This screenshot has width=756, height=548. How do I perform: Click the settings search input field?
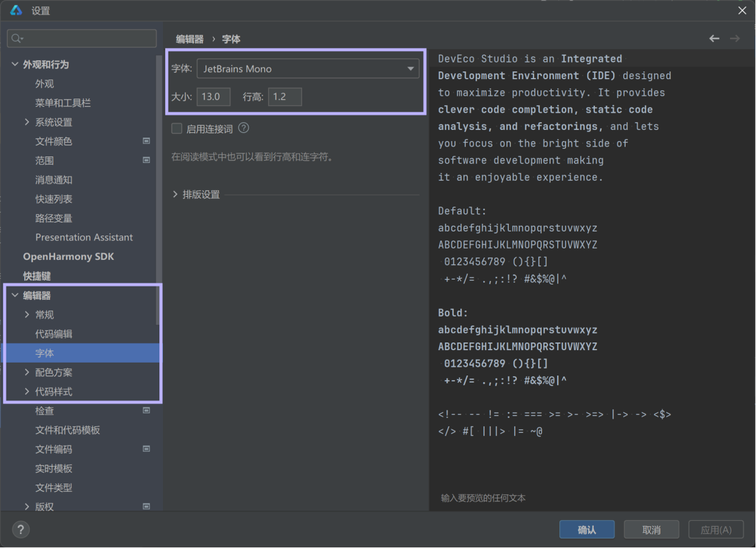(x=81, y=39)
